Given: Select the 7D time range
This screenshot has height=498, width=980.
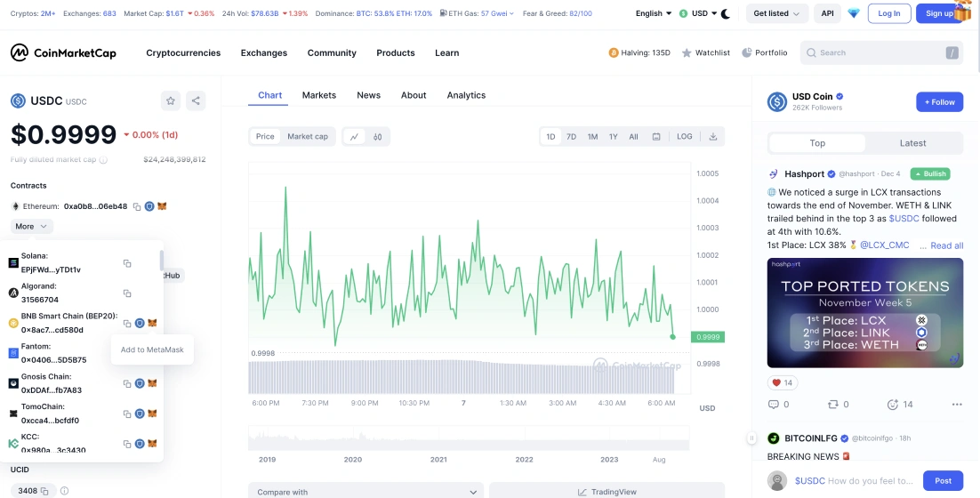Looking at the screenshot, I should [571, 136].
